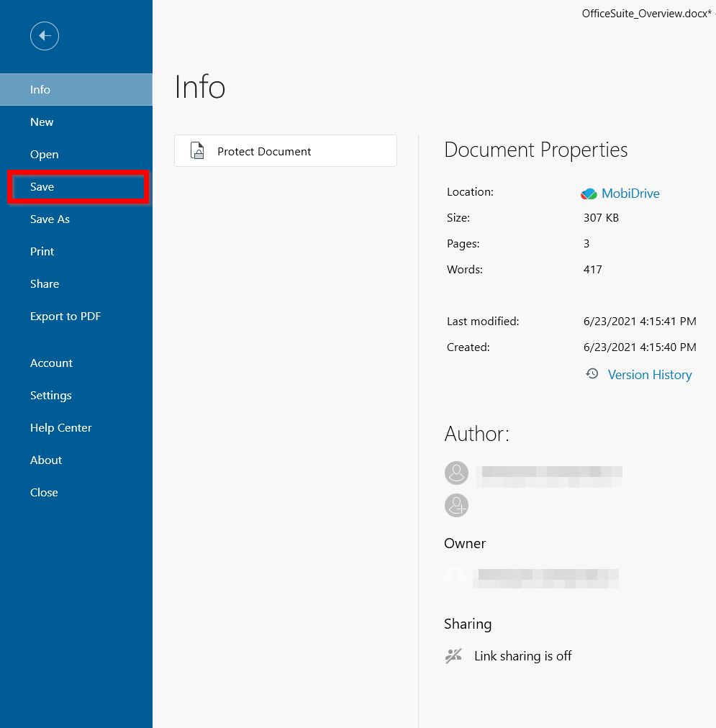
Task: Click the owner avatar icon
Action: (455, 576)
